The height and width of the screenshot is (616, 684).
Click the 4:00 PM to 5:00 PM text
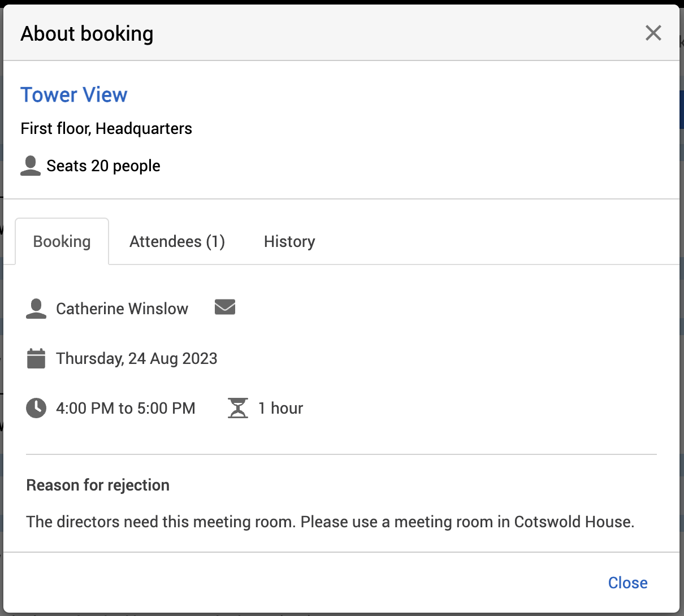(125, 408)
